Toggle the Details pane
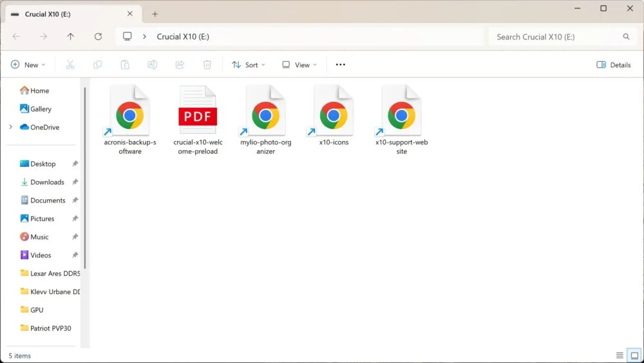The height and width of the screenshot is (363, 644). pos(613,64)
